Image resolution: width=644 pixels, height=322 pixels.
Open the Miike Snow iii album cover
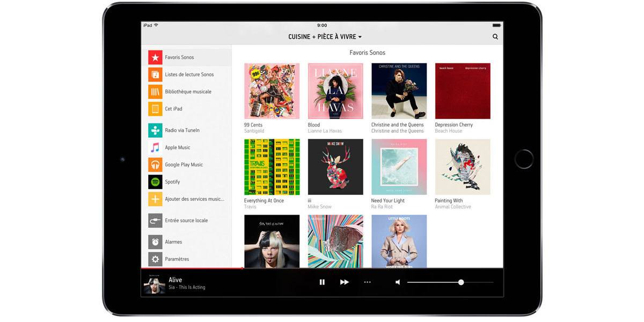click(335, 167)
